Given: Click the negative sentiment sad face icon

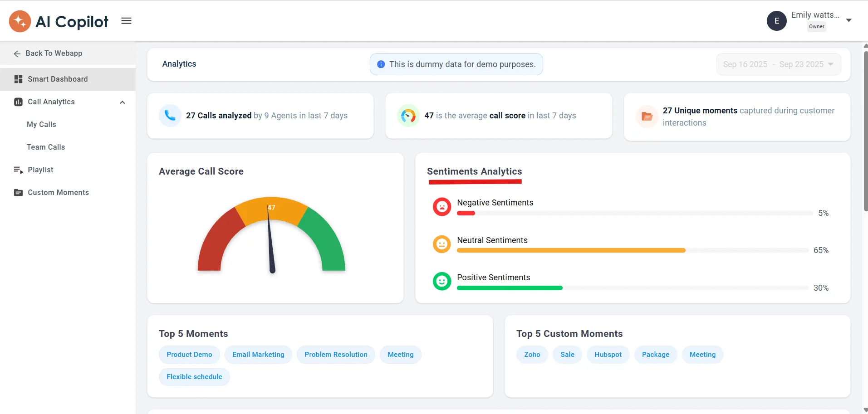Looking at the screenshot, I should [442, 206].
